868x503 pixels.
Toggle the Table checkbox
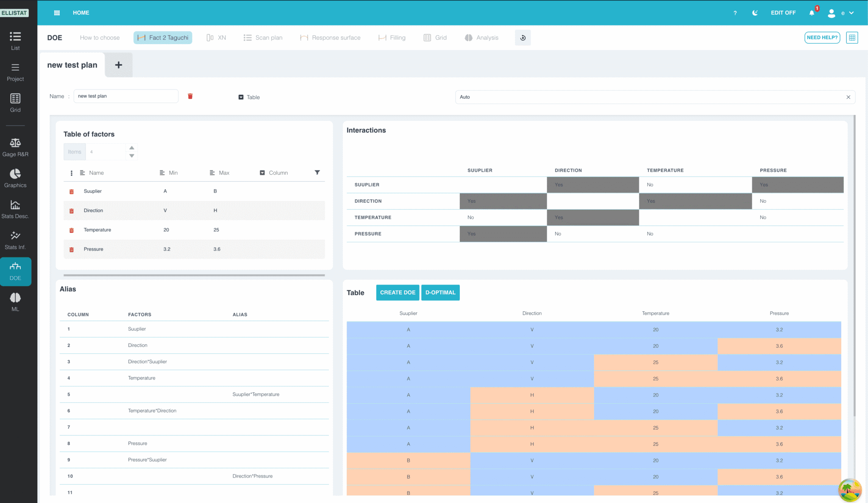coord(241,97)
